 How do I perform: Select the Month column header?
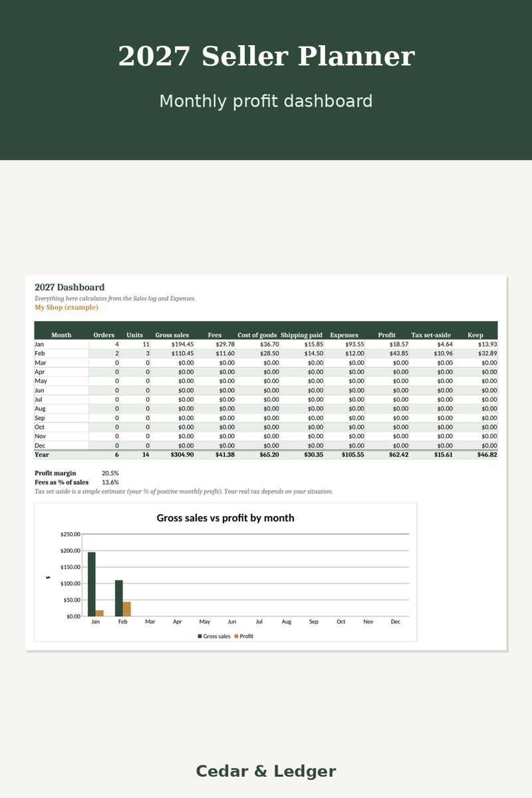point(61,335)
